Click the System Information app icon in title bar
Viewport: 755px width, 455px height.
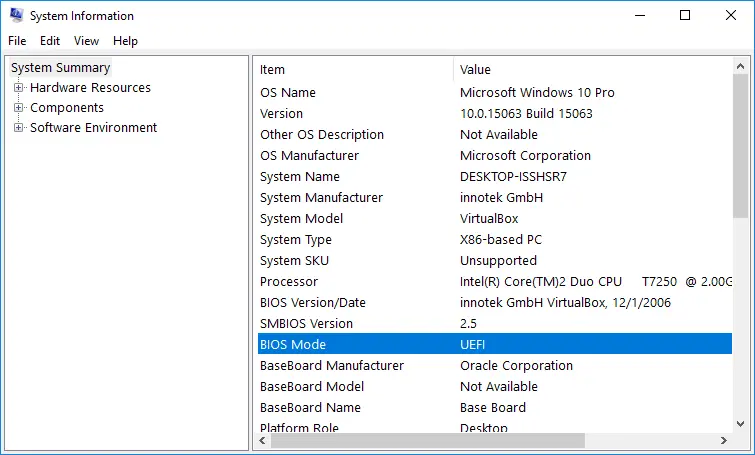click(x=16, y=16)
